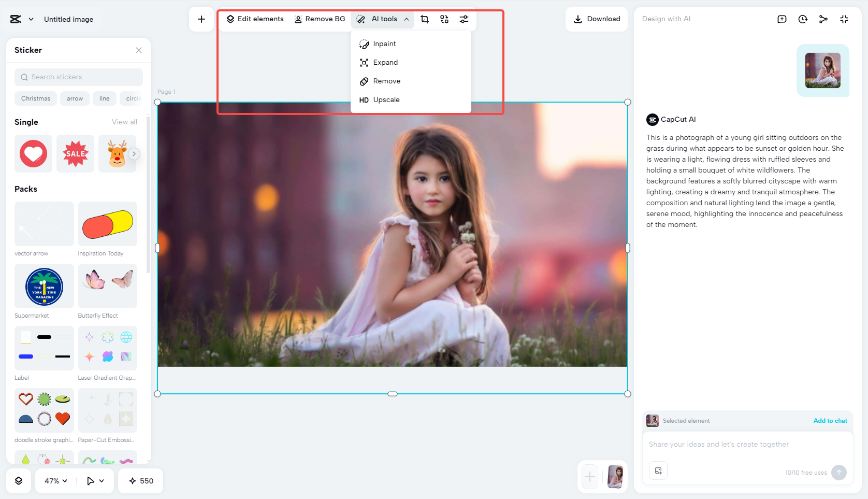This screenshot has width=868, height=499.
Task: Open the Adjust settings icon
Action: (464, 19)
